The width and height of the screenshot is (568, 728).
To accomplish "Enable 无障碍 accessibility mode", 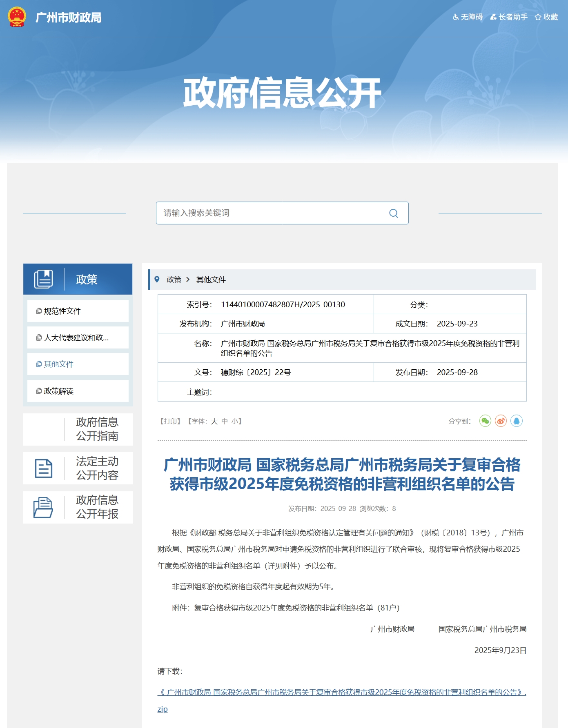I will 468,17.
